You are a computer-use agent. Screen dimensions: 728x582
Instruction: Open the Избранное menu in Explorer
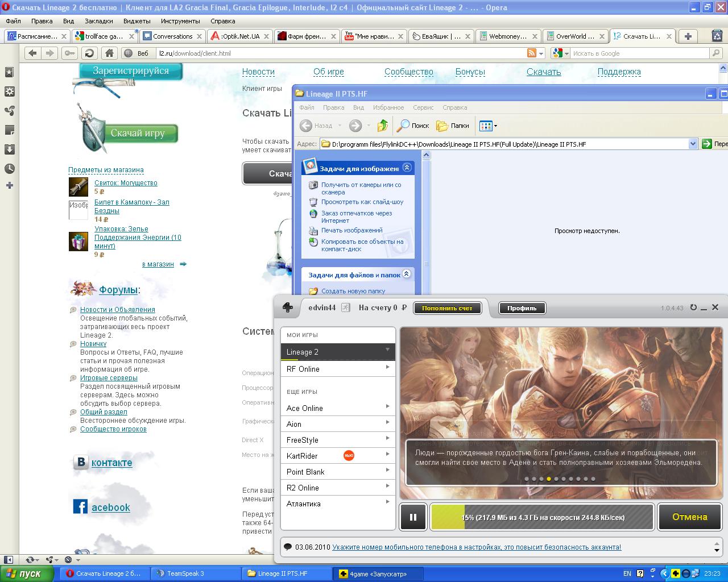coord(388,107)
